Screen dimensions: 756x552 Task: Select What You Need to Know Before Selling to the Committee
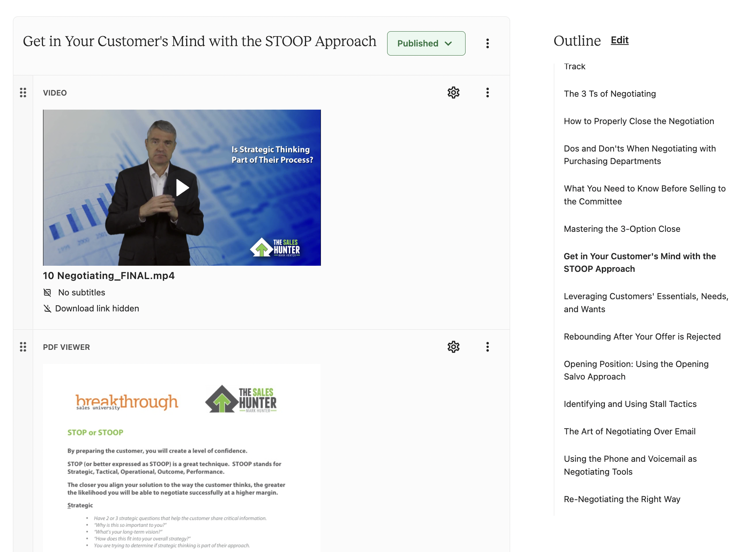pos(644,195)
